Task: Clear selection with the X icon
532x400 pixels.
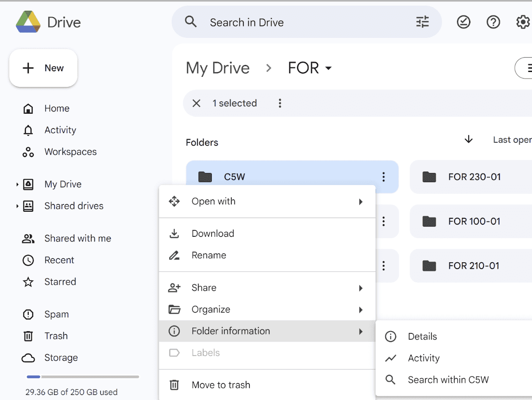Action: pyautogui.click(x=197, y=103)
